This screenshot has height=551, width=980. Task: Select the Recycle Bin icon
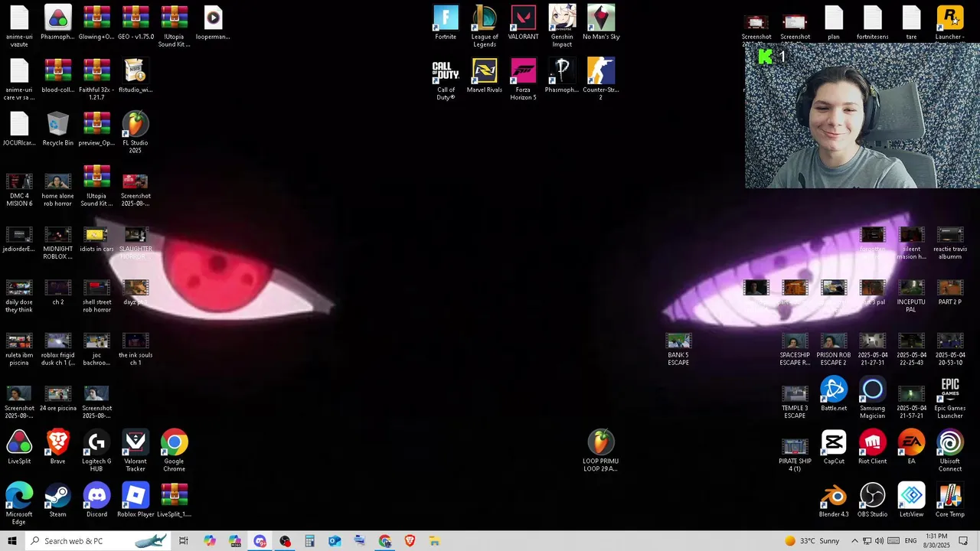tap(58, 129)
